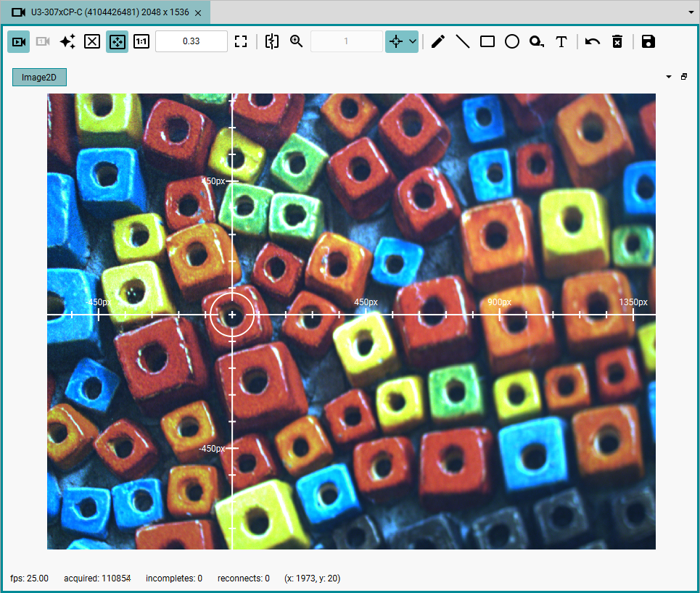Screen dimensions: 700x593
Task: Toggle live video acquisition
Action: tap(19, 42)
